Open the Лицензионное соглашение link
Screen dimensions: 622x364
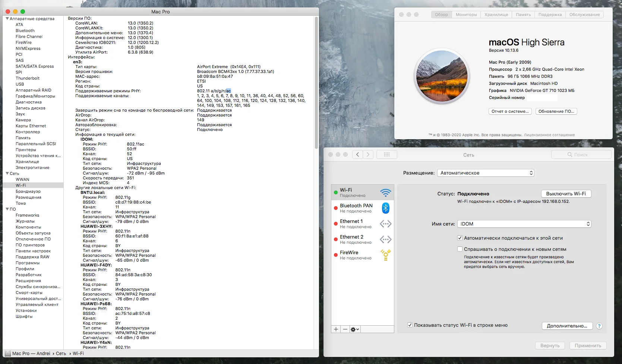pos(549,135)
